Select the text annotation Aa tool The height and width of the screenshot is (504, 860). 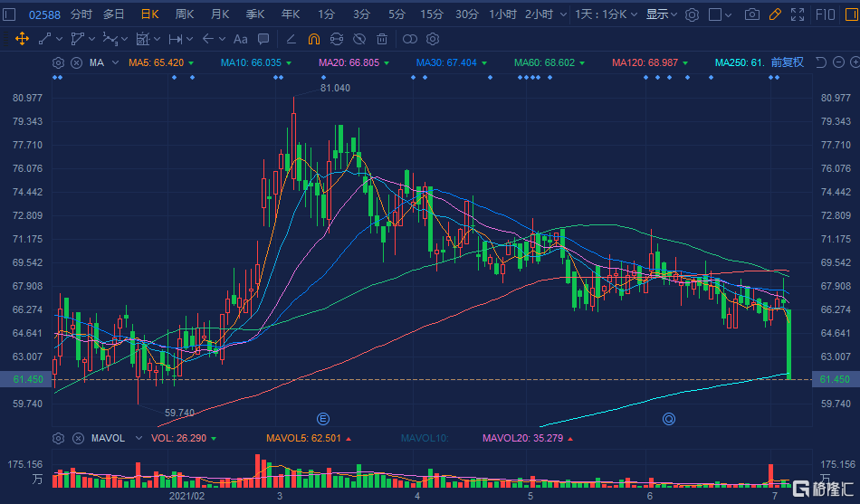[x=240, y=39]
